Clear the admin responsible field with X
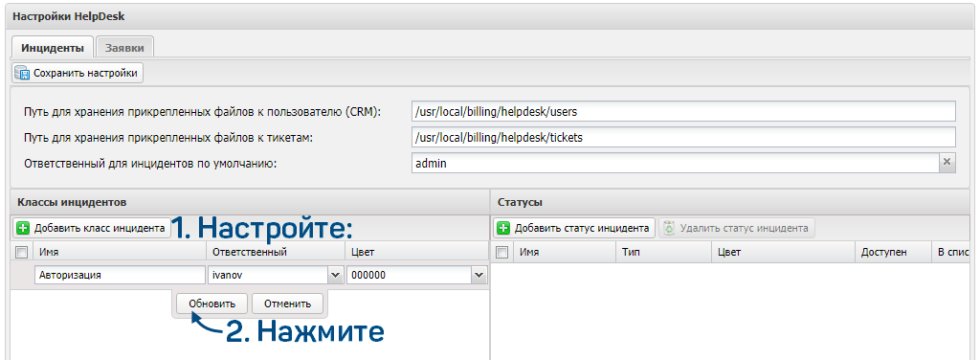The width and height of the screenshot is (980, 360). click(x=947, y=163)
